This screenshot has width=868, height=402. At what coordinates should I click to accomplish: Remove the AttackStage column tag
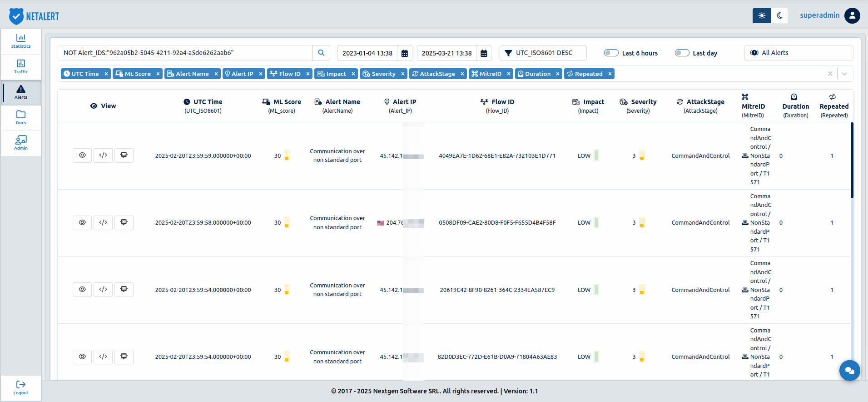click(462, 74)
